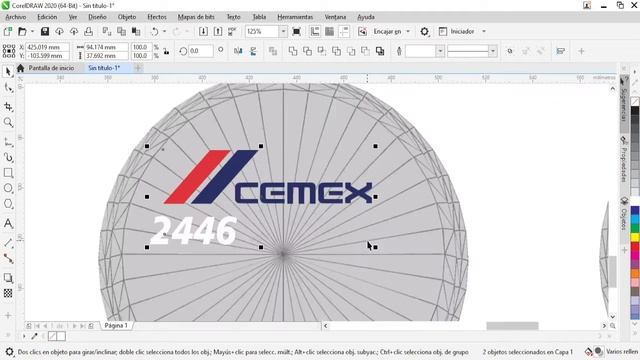
Task: Select the Rectangle tool
Action: click(x=8, y=173)
